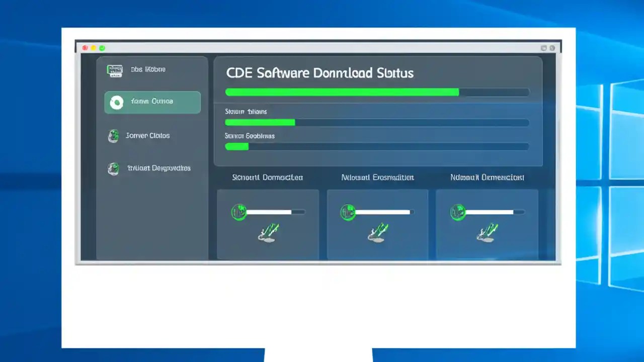Screen dimensions: 644x362
Task: Click the rocket icon under Nlosatl Exosmditien
Action: click(377, 232)
